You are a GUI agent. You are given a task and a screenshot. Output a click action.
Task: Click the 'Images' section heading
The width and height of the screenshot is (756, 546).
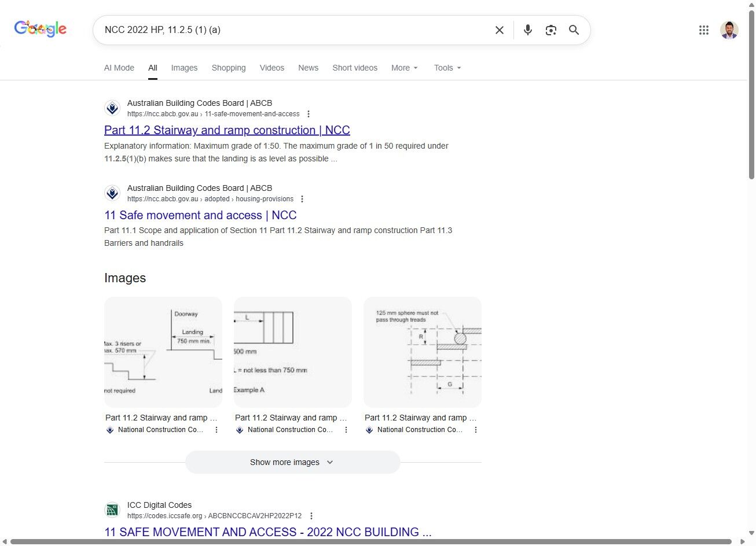coord(125,278)
